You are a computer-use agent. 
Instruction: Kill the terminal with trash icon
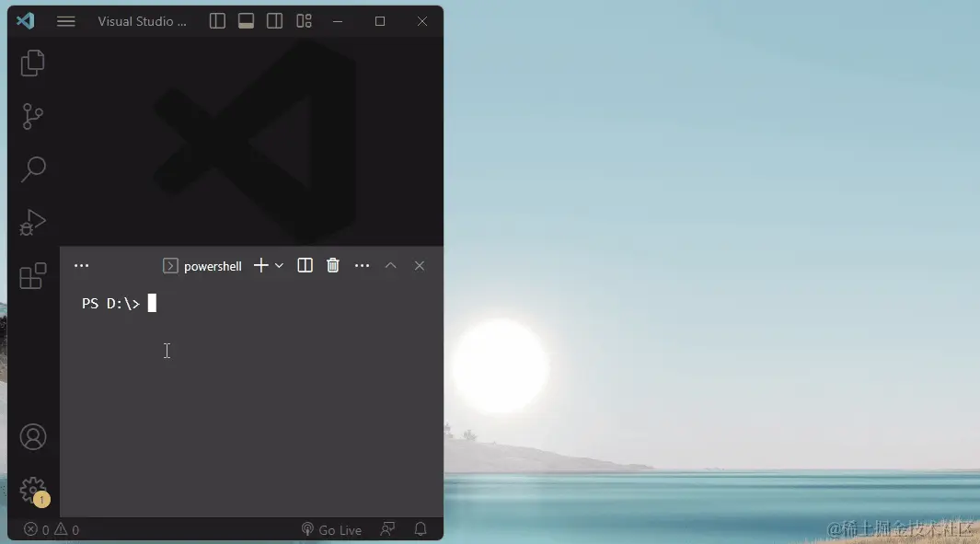pyautogui.click(x=333, y=266)
